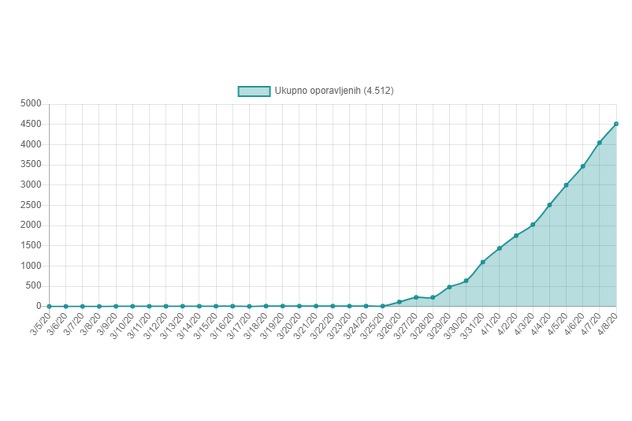The image size is (632, 421).
Task: Select the 3/18/20 data point on baseline
Action: point(266,306)
